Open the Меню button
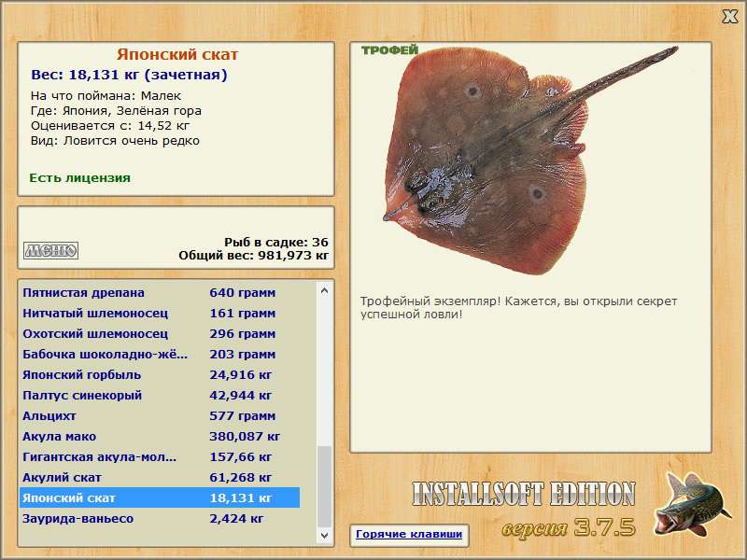The width and height of the screenshot is (747, 560). point(51,250)
